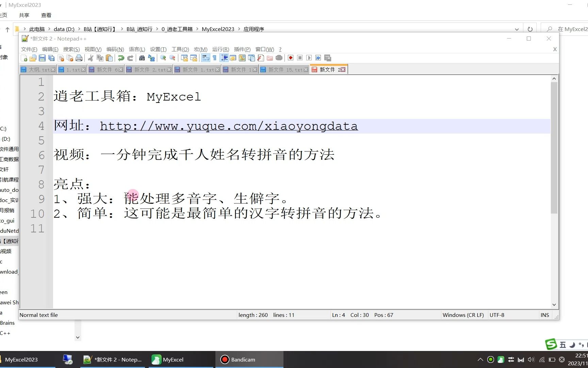Expand the Explorer address bar dropdown

click(517, 29)
